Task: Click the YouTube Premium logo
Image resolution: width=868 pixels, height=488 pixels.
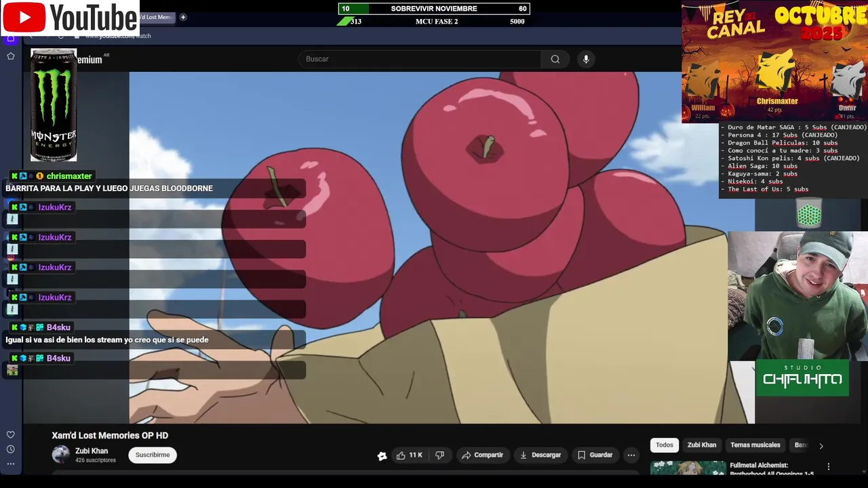Action: click(x=89, y=60)
